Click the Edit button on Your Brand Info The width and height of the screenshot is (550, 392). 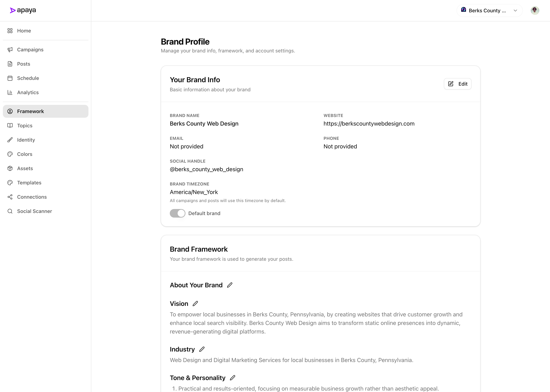(x=458, y=84)
